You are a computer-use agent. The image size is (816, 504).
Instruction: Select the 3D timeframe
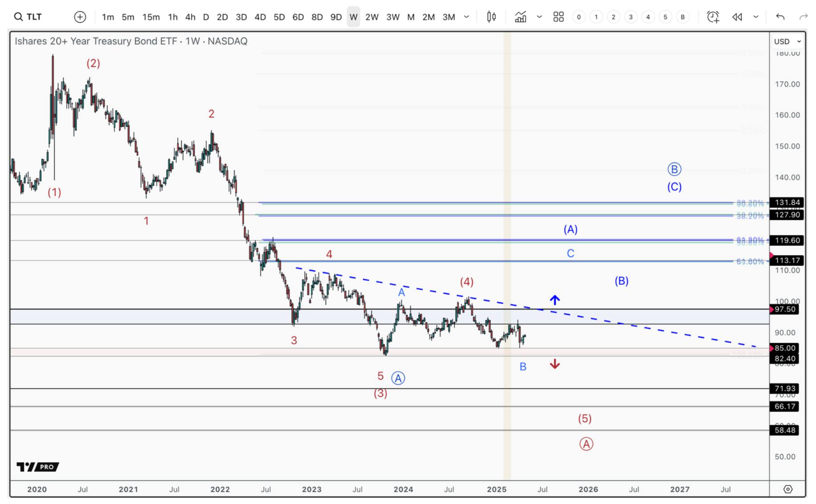coord(241,17)
